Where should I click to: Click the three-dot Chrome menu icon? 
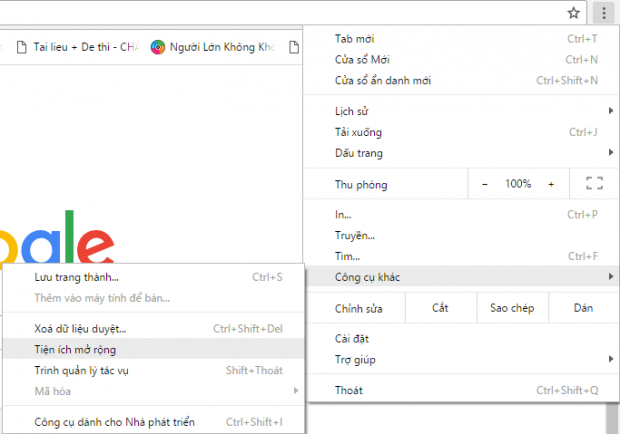(x=603, y=13)
